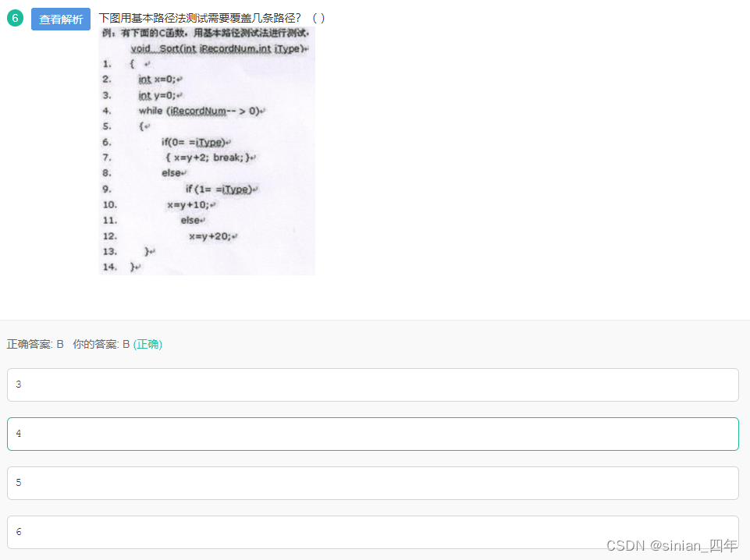The width and height of the screenshot is (750, 560).
Task: Select answer option "6"
Action: [x=372, y=532]
